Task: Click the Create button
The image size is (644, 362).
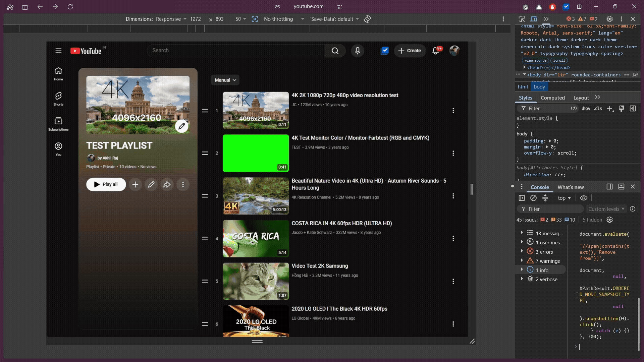Action: pos(410,51)
